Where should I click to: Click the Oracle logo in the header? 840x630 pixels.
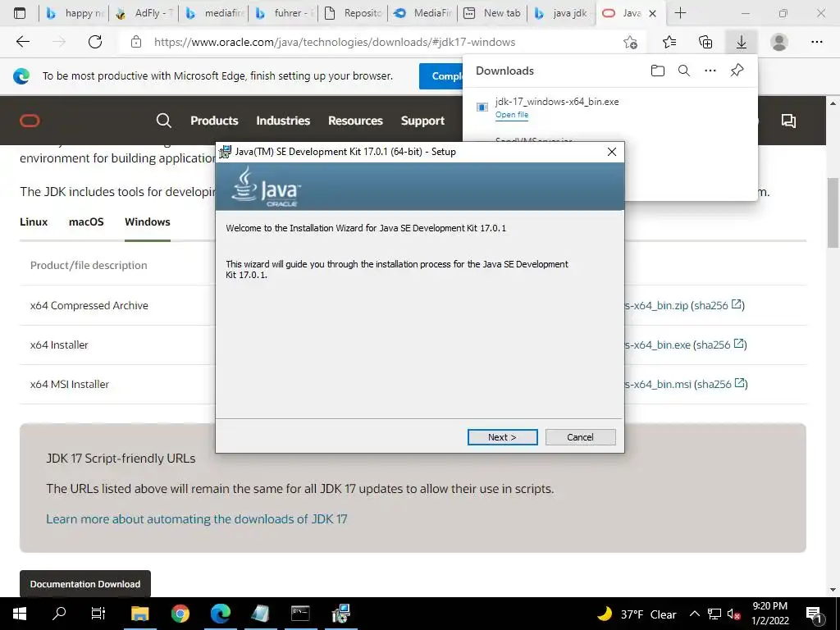pyautogui.click(x=30, y=121)
